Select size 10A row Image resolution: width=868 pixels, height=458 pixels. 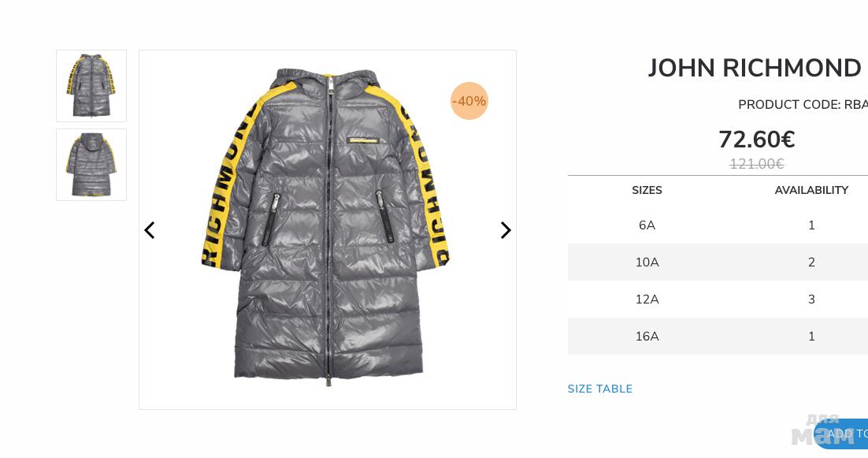click(718, 262)
